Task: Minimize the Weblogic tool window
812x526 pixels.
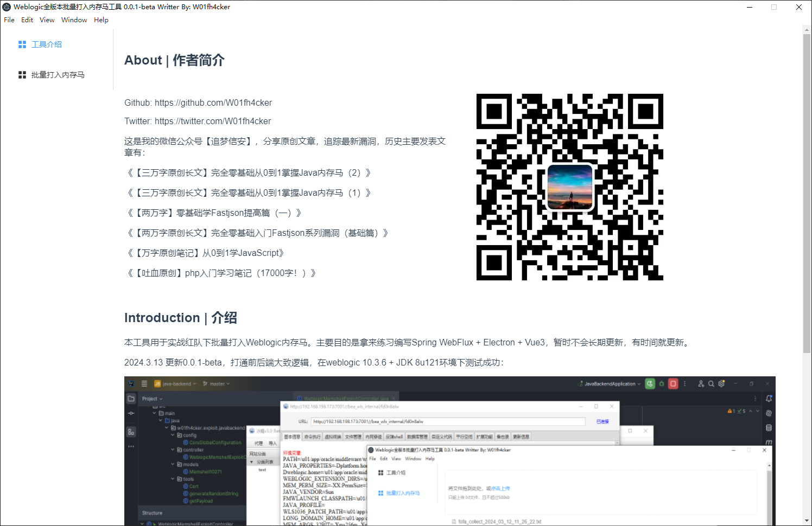Action: pos(750,7)
